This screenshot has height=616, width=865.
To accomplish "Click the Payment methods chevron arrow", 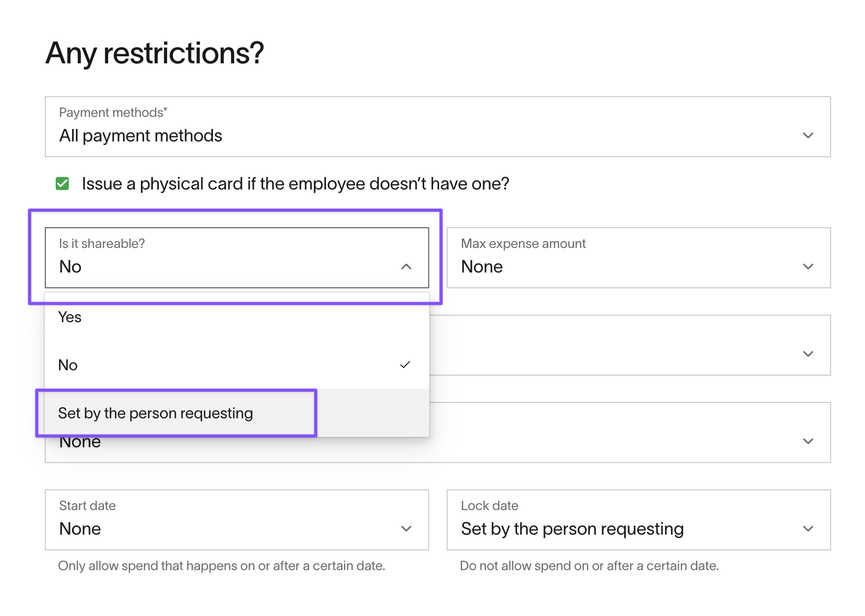I will [808, 135].
